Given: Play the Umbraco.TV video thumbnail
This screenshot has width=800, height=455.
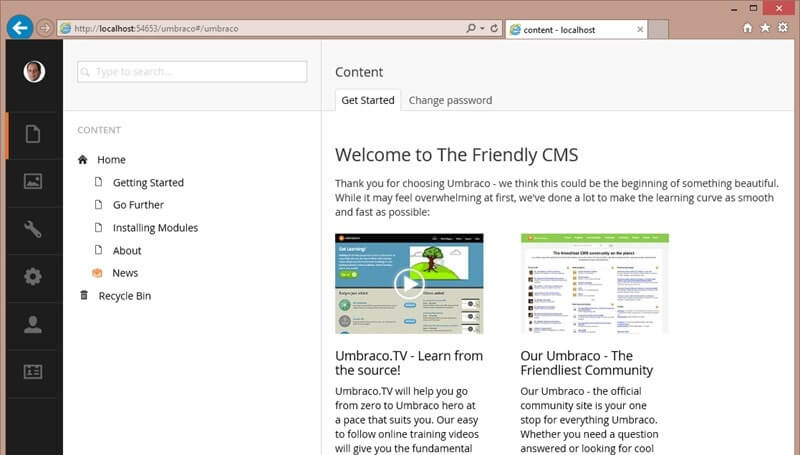Looking at the screenshot, I should (x=409, y=284).
